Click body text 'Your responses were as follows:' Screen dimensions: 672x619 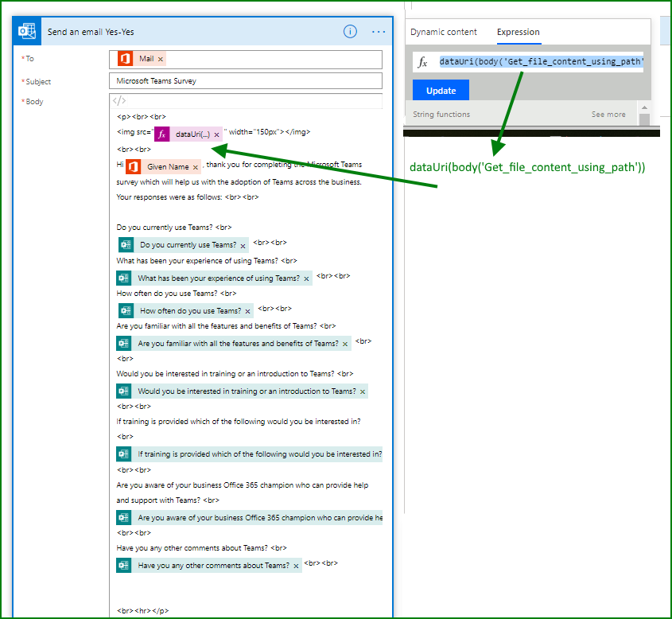click(169, 197)
